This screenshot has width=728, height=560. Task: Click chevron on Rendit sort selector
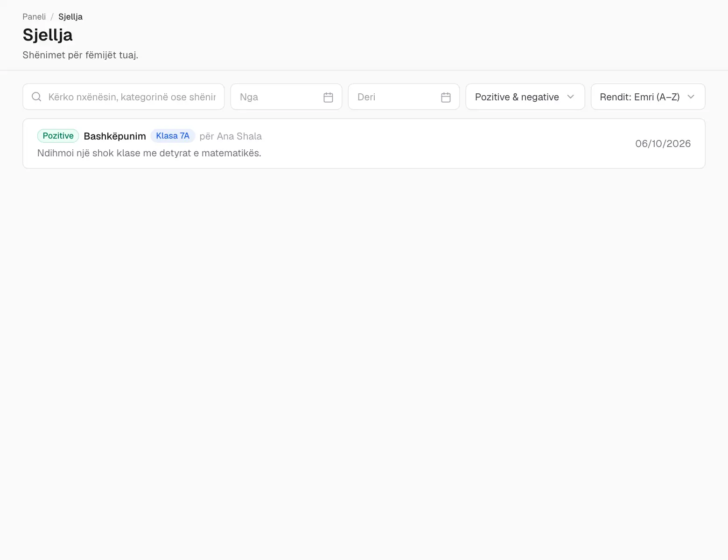tap(691, 97)
